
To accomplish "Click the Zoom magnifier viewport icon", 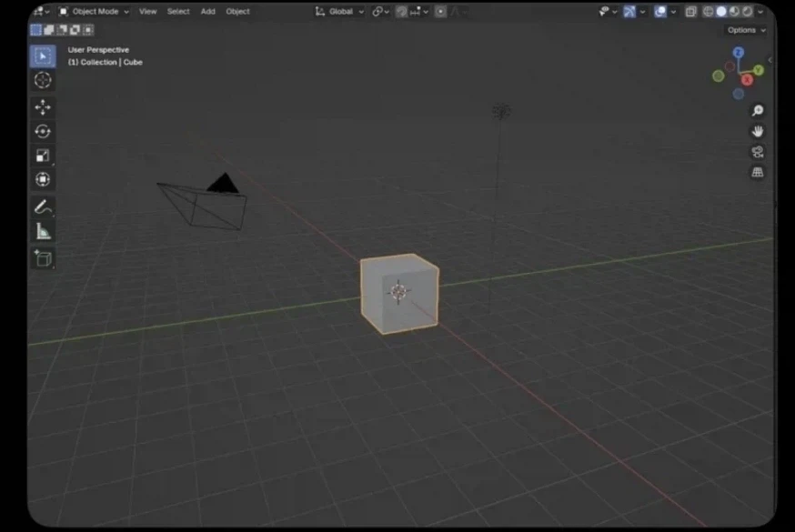I will (758, 110).
